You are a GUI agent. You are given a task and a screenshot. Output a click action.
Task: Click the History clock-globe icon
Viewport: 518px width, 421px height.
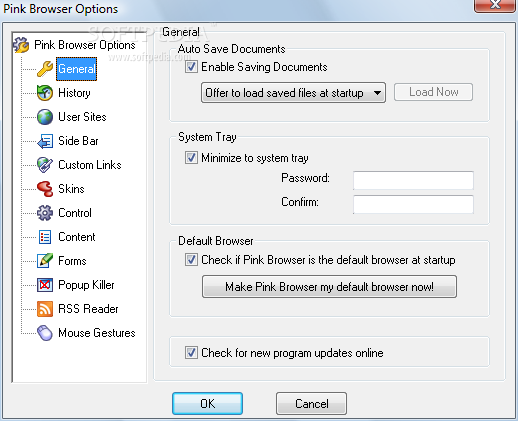tap(45, 93)
